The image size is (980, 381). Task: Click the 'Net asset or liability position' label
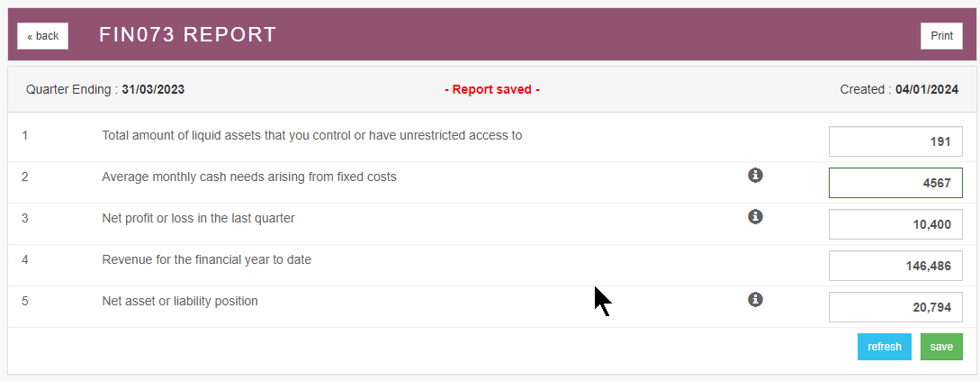tap(180, 301)
